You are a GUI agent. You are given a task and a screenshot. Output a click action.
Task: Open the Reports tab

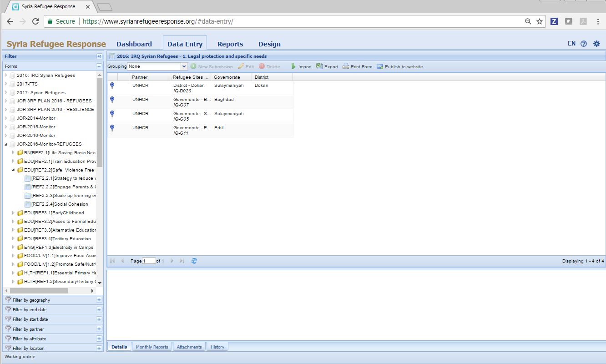pyautogui.click(x=230, y=44)
